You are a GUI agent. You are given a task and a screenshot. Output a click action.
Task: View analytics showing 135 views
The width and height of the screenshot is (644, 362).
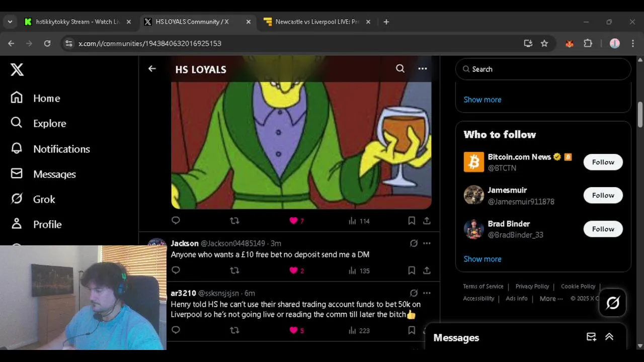point(359,270)
